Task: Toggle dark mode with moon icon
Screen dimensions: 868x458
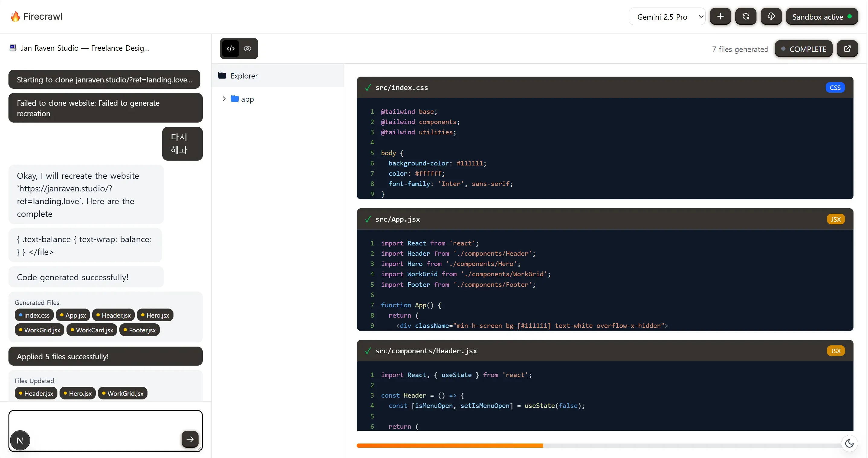Action: 849,444
